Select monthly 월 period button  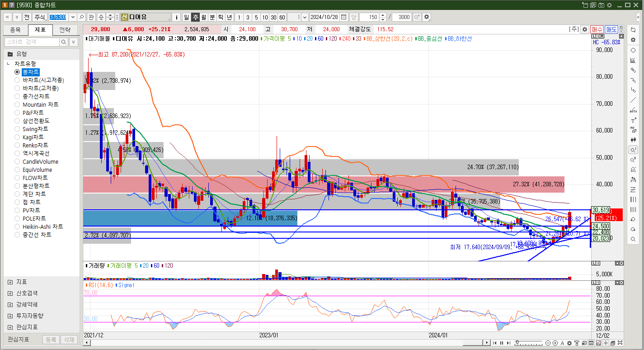coord(204,17)
